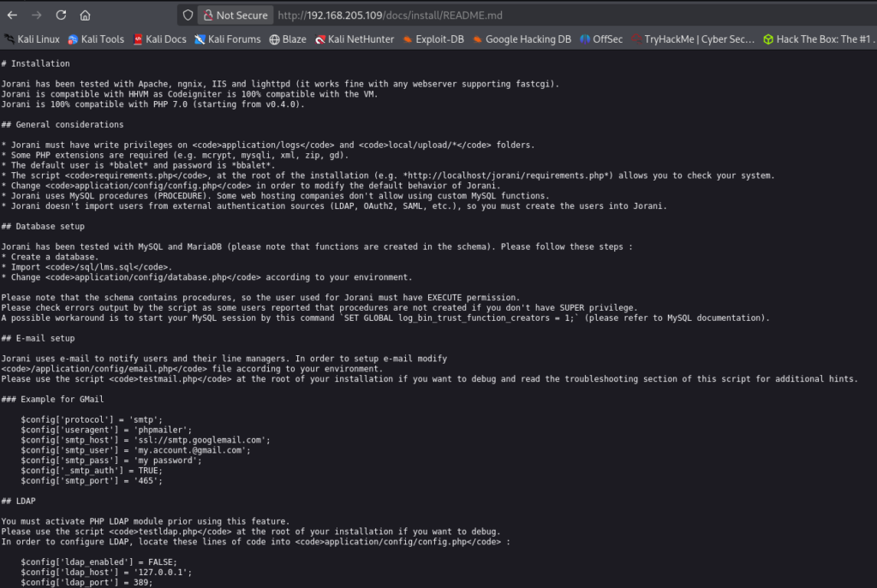Open the Hack The Box bookmark

(818, 39)
